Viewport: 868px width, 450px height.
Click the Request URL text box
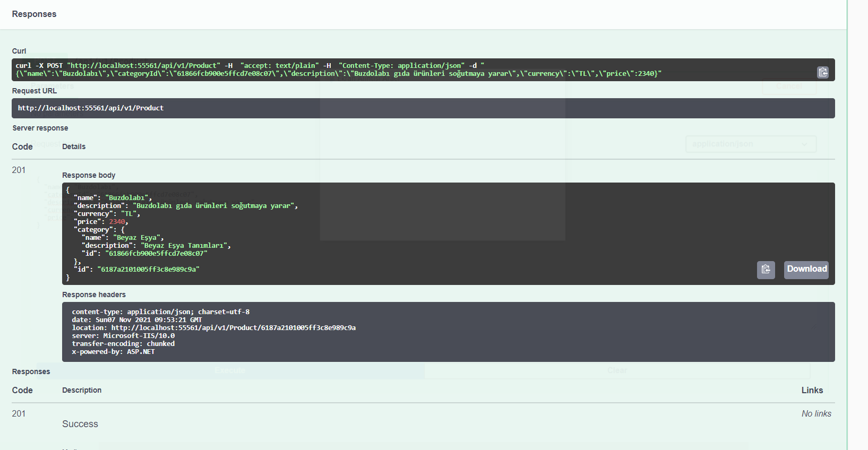point(423,108)
